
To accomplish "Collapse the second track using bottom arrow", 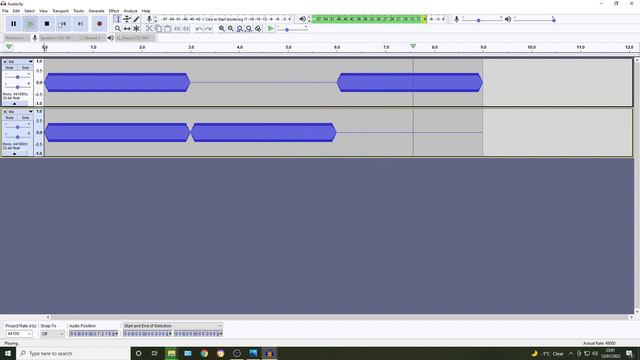I will tap(14, 154).
